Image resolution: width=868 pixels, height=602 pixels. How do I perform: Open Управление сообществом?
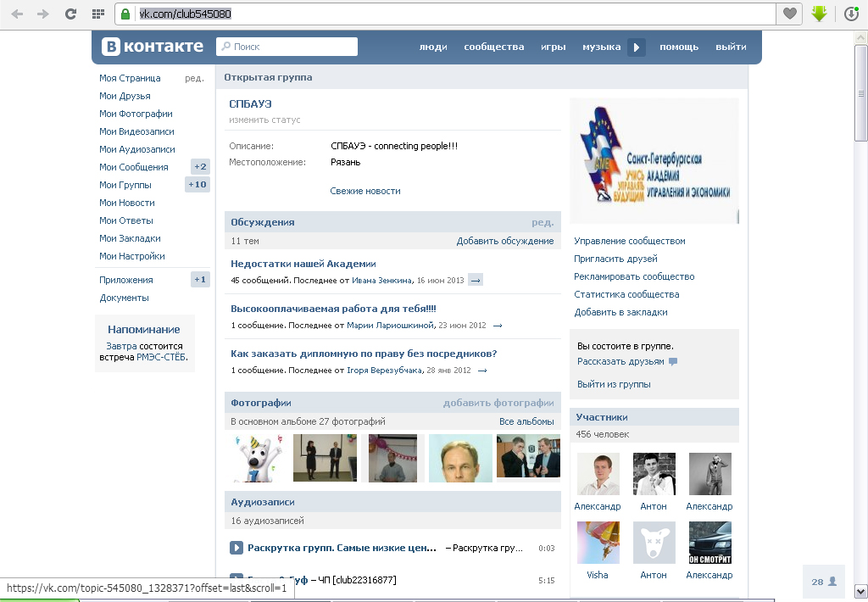[x=630, y=241]
